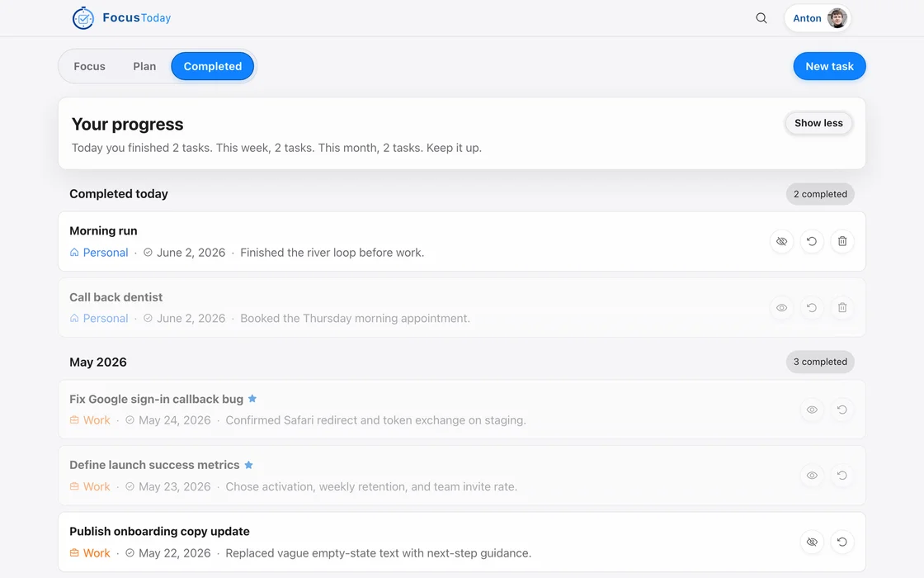This screenshot has width=924, height=578.
Task: Click the FocusToday logo icon
Action: point(83,18)
